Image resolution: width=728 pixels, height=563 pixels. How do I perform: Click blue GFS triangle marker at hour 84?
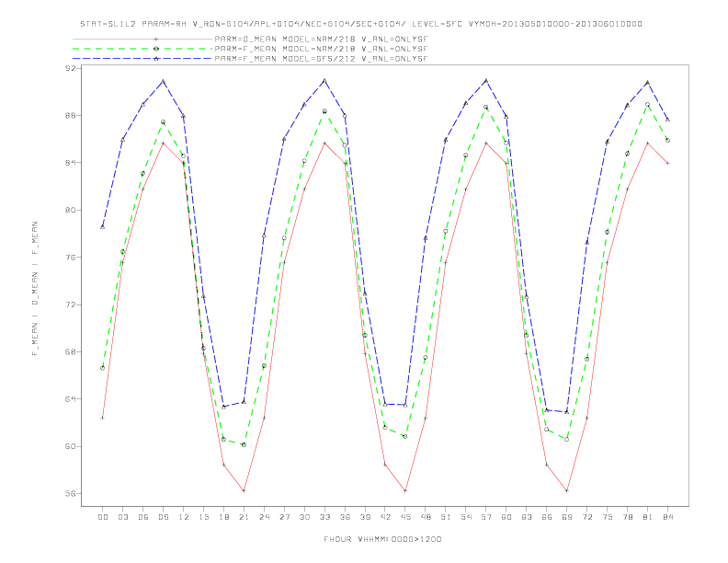coord(668,120)
